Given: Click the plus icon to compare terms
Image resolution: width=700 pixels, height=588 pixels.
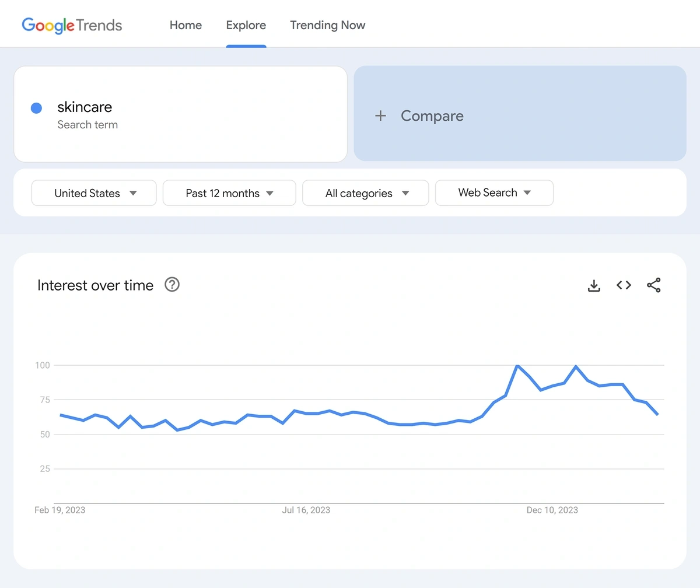Looking at the screenshot, I should click(x=380, y=116).
